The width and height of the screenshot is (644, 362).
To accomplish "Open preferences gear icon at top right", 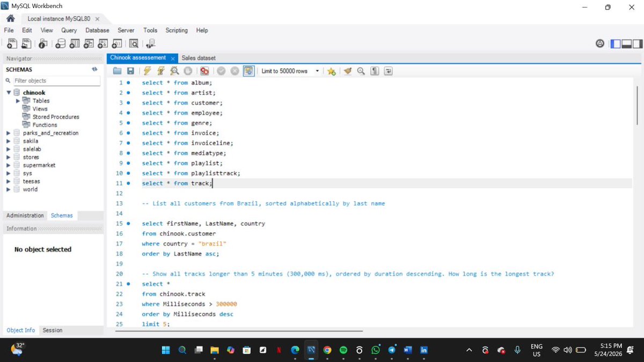I will click(601, 43).
